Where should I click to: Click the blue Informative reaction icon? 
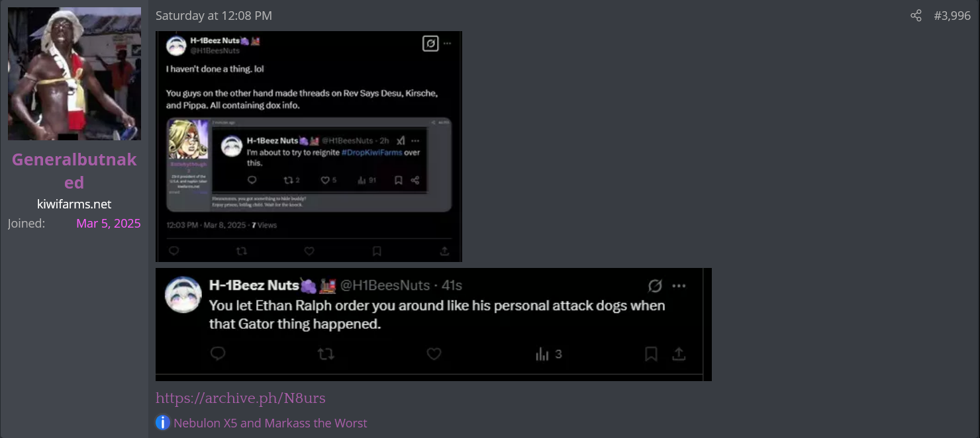pos(163,423)
